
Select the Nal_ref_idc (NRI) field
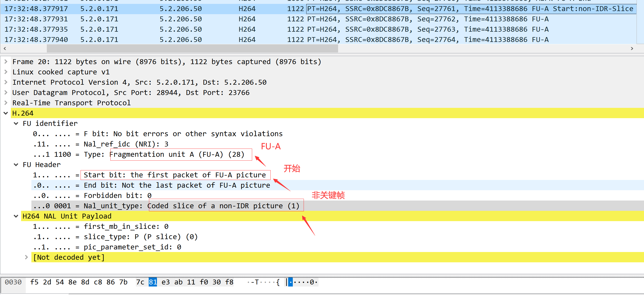(123, 144)
